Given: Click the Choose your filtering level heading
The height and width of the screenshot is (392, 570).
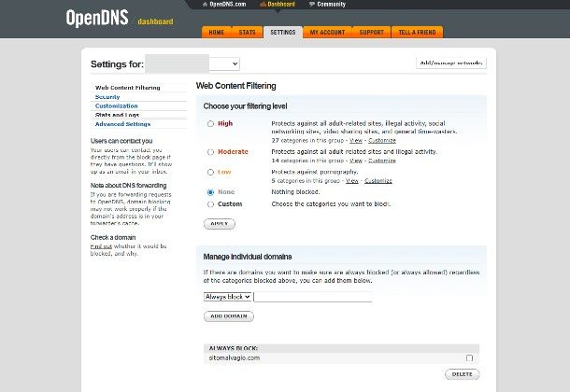Looking at the screenshot, I should (x=245, y=106).
